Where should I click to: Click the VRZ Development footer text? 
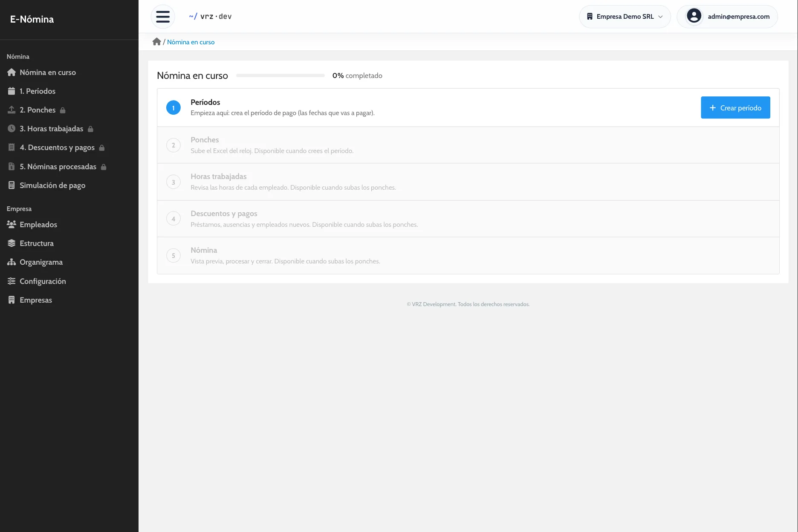coord(468,304)
